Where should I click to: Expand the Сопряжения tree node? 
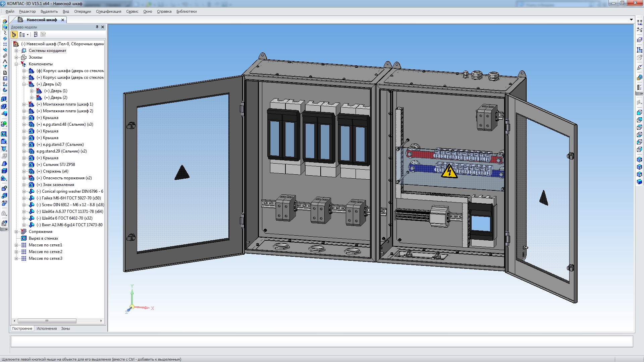coord(16,232)
